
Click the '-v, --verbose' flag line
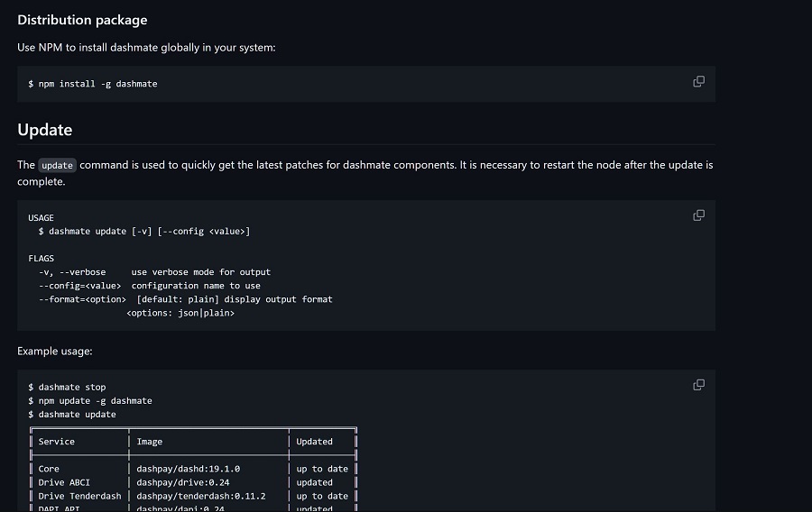pos(154,272)
